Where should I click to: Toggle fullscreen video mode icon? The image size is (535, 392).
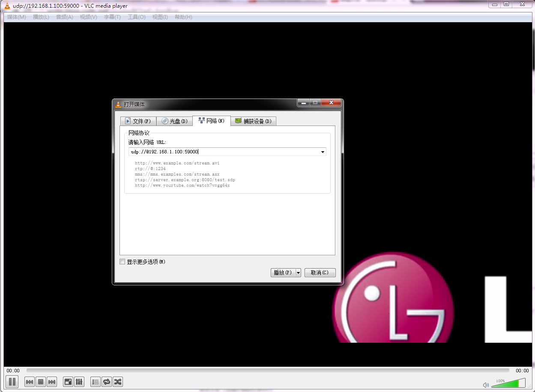pos(68,382)
